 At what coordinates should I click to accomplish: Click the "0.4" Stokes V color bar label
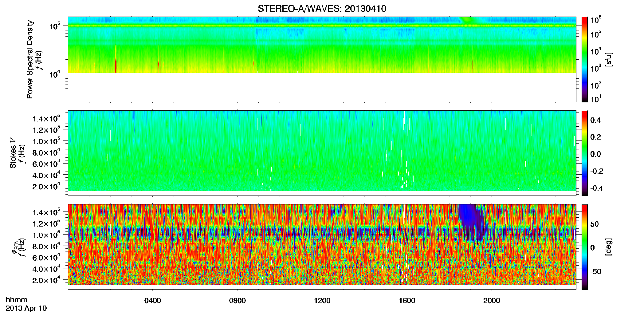[x=595, y=120]
